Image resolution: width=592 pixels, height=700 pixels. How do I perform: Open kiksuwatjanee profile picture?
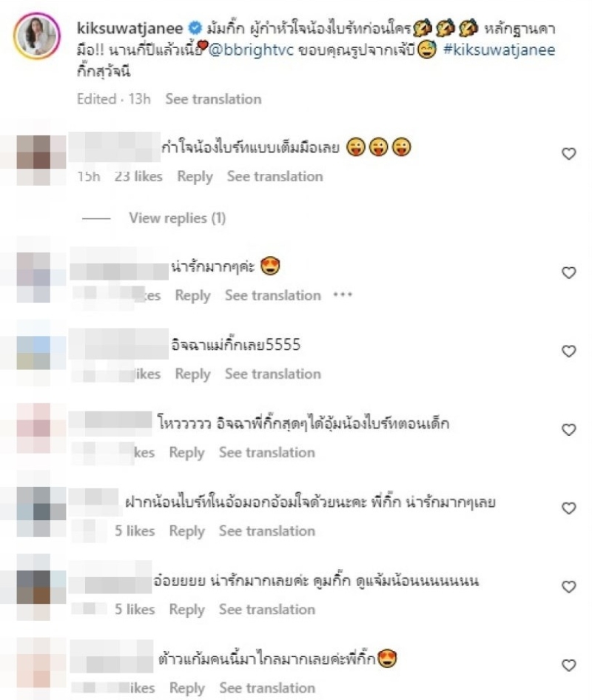(36, 36)
